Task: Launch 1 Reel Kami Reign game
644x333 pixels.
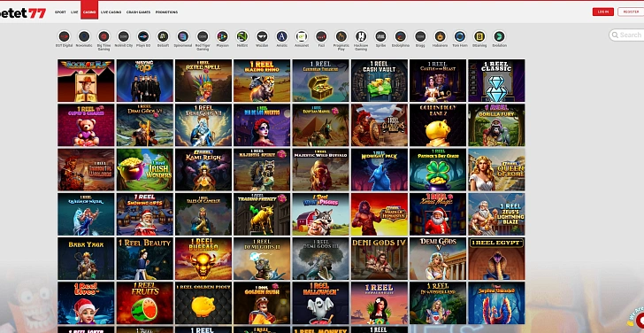Action: [x=203, y=169]
